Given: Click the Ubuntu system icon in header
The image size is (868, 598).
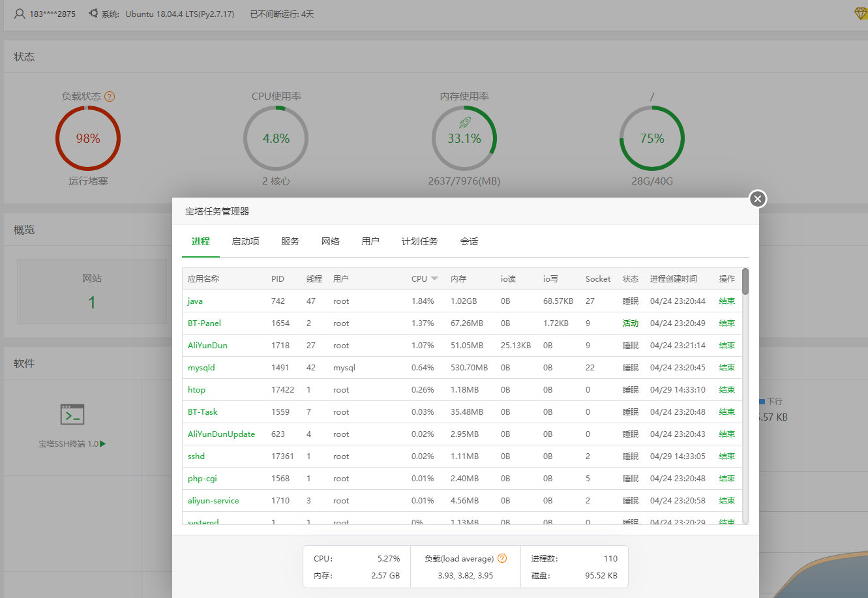Looking at the screenshot, I should (93, 14).
